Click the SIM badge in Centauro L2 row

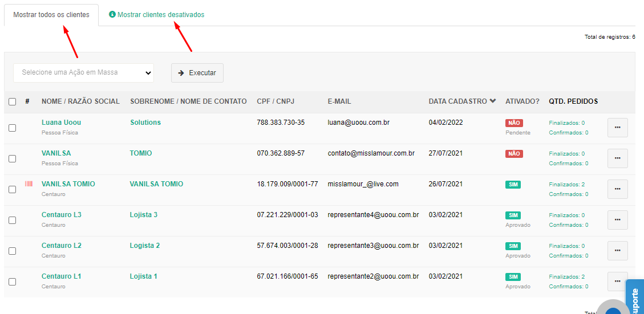[513, 246]
